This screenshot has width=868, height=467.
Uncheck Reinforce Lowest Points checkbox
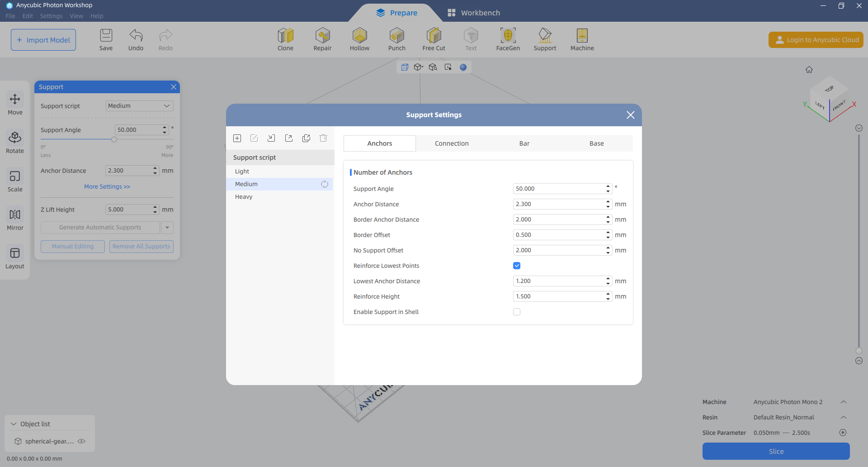pos(517,266)
